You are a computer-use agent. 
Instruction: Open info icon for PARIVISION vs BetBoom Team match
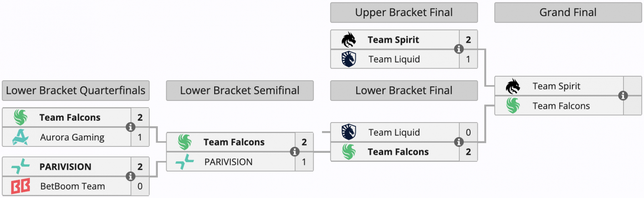[x=130, y=176]
